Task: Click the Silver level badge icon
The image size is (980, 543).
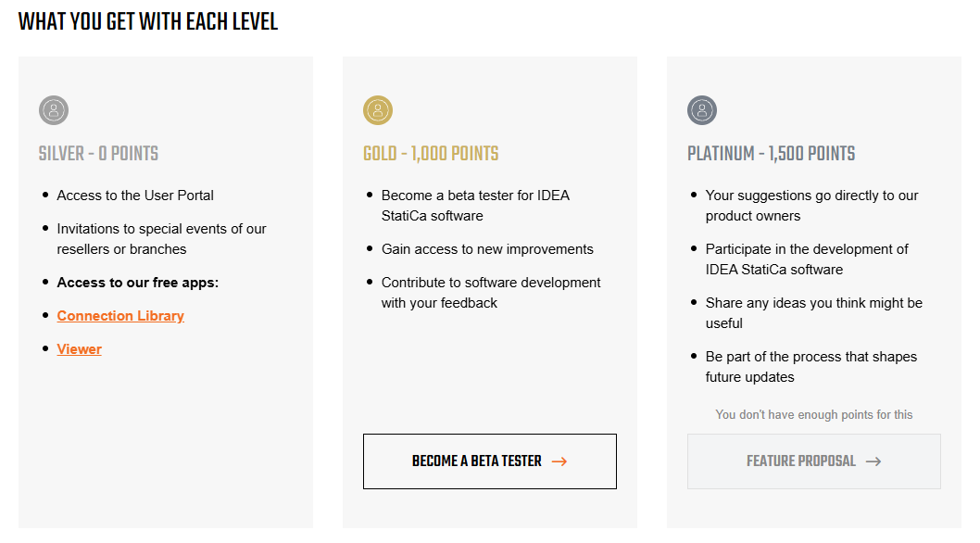Action: click(54, 110)
